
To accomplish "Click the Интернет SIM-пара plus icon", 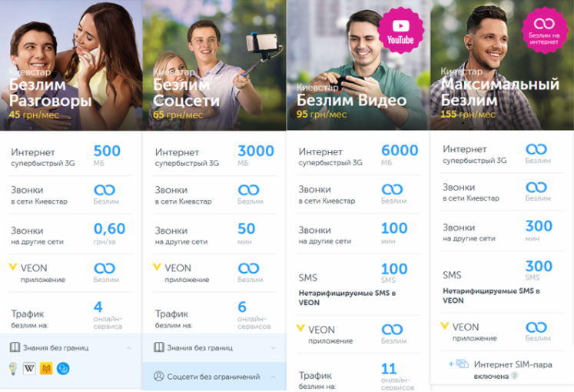I will 451,364.
